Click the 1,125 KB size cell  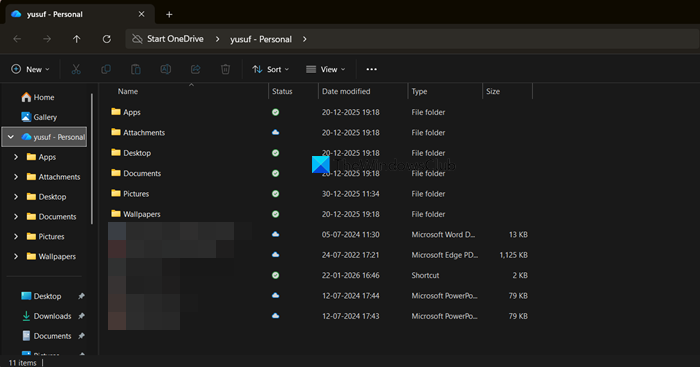[x=513, y=255]
